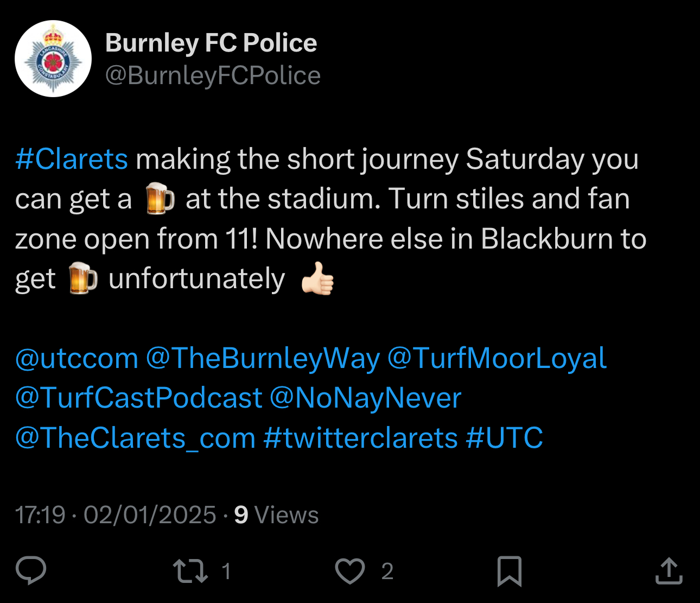Click the thumbs up emoji in tweet

pos(317,279)
